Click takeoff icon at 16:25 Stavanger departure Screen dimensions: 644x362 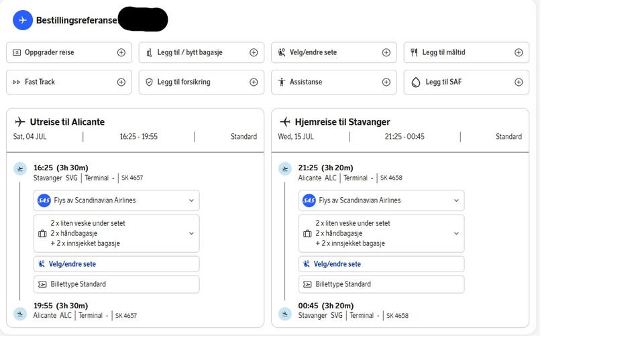click(20, 169)
